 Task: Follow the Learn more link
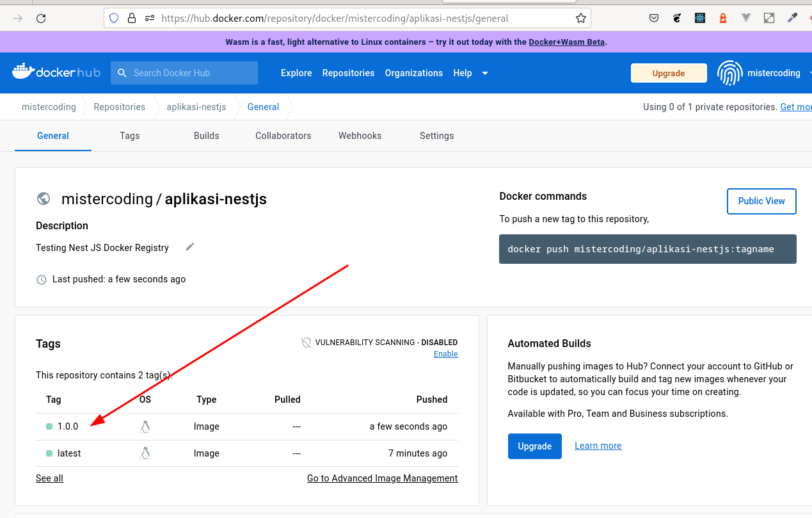(598, 446)
